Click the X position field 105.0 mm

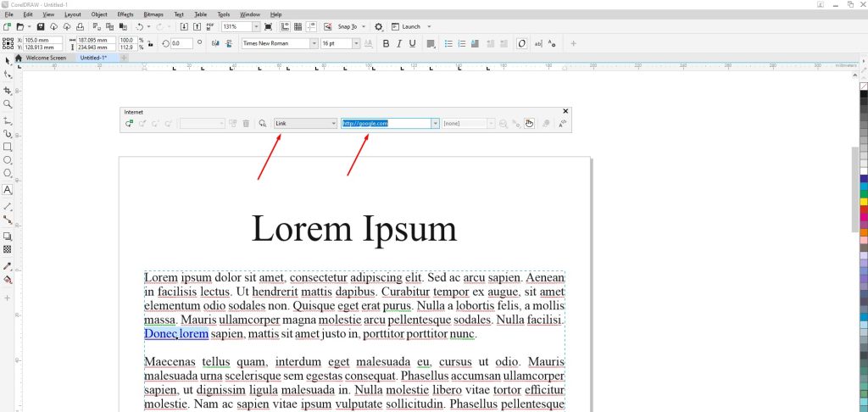[x=42, y=40]
